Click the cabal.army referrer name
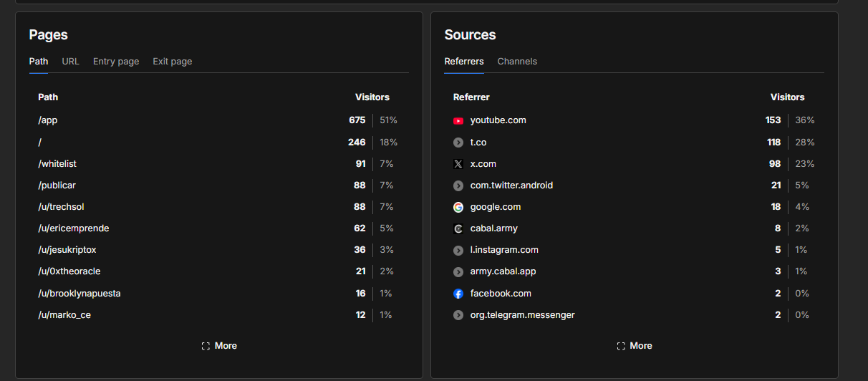The image size is (868, 381). [x=494, y=228]
